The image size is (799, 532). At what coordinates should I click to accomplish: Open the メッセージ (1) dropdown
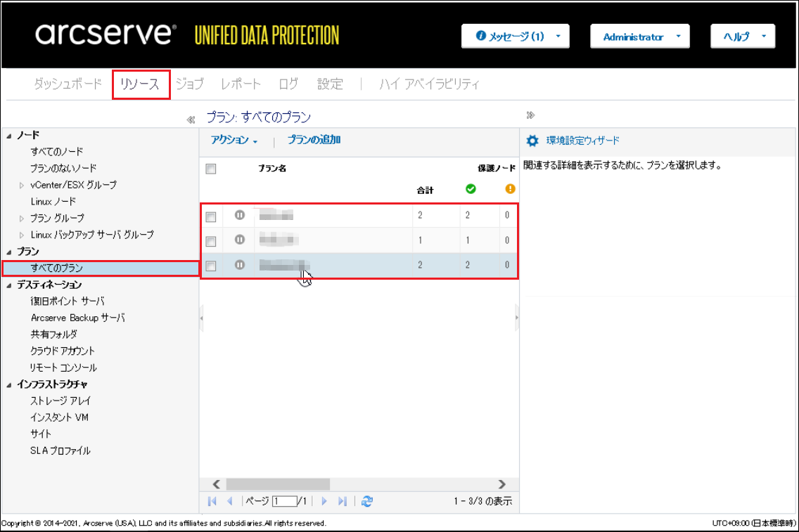click(x=515, y=36)
